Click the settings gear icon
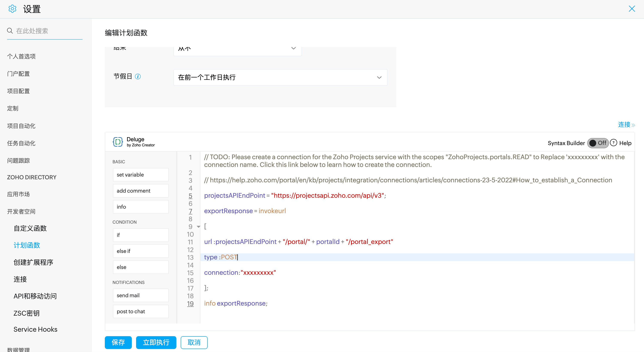The height and width of the screenshot is (352, 644). [x=12, y=9]
